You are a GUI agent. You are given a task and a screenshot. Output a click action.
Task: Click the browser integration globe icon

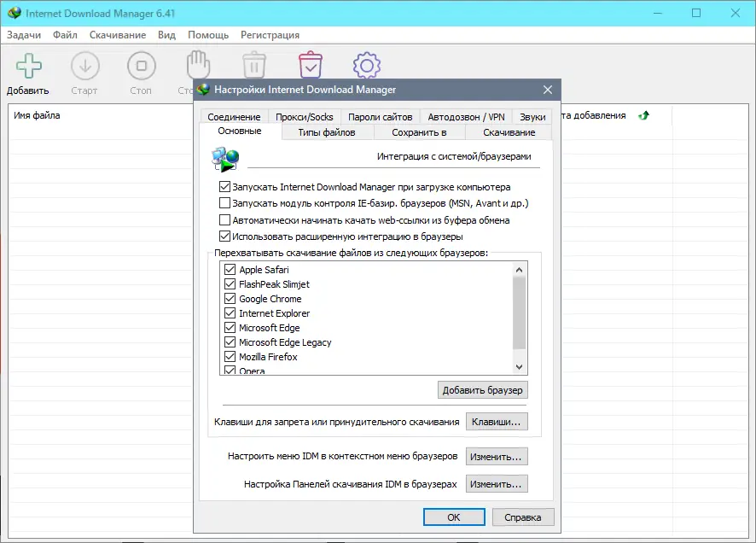point(225,159)
